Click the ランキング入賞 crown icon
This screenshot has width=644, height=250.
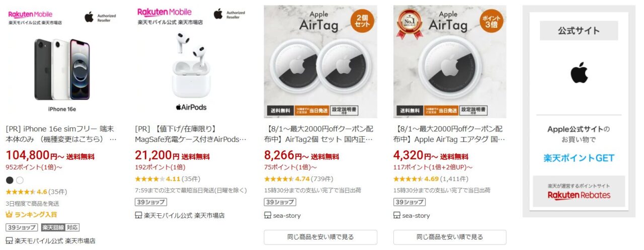pos(9,215)
